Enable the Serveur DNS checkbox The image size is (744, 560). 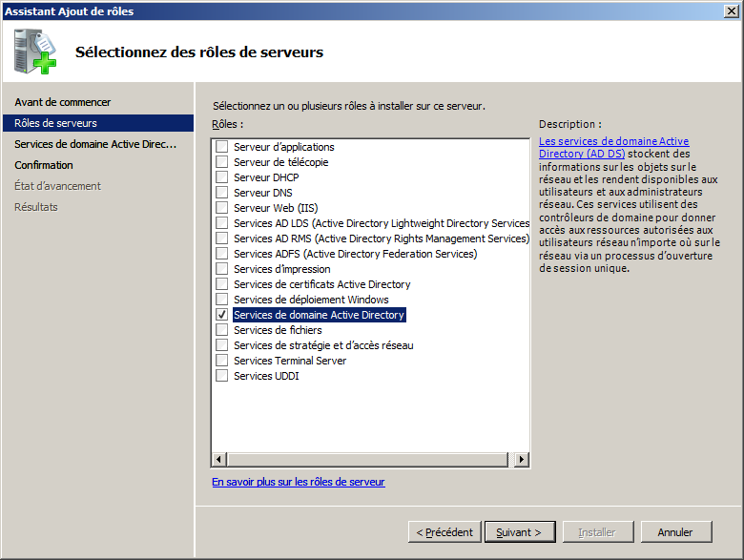tap(222, 193)
